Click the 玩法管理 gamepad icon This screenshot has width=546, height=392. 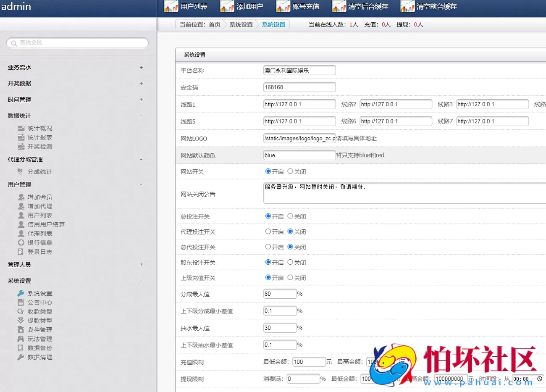(x=21, y=339)
